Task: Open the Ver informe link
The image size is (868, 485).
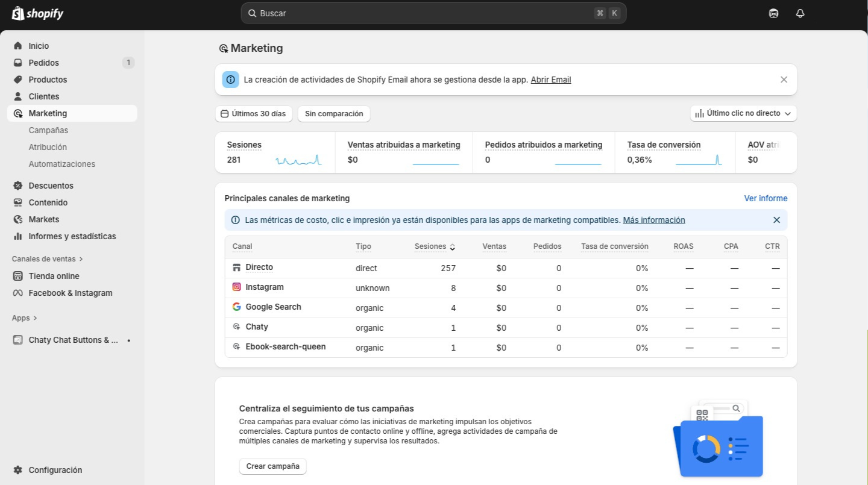Action: pos(766,198)
